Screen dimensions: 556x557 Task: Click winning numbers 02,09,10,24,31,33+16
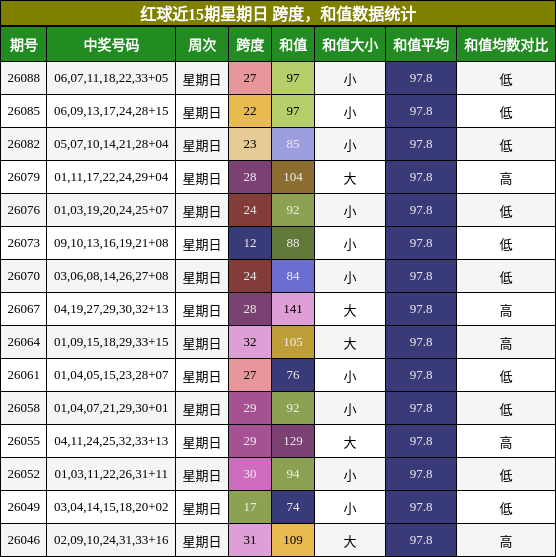pos(111,540)
